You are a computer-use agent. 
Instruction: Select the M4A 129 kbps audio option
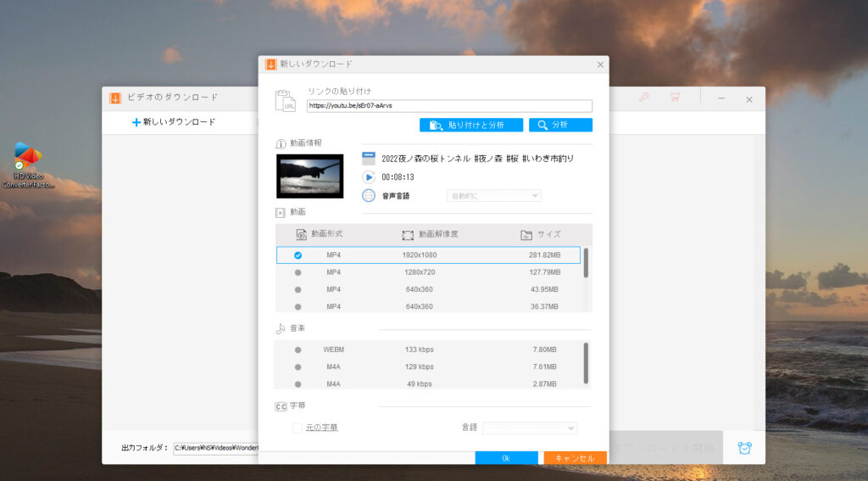coord(298,366)
